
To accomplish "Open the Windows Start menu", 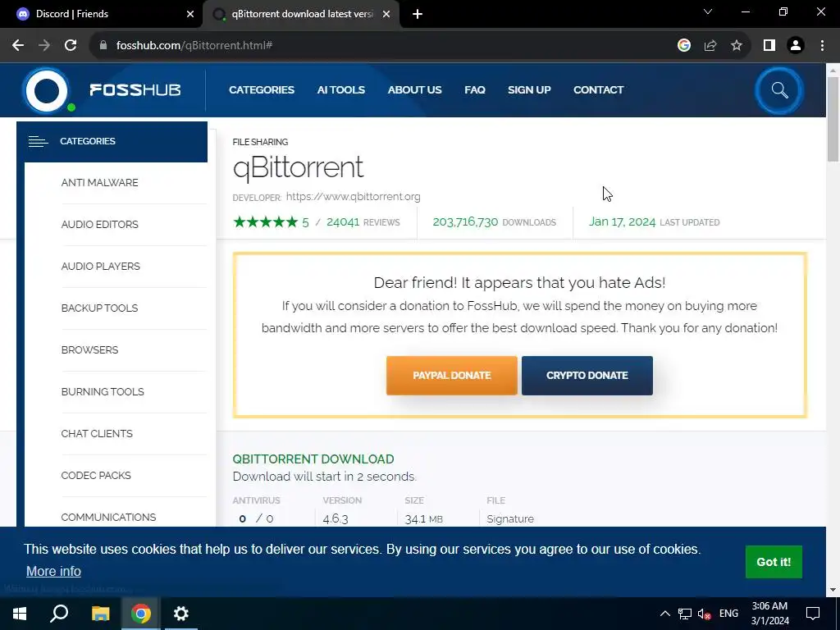I will click(20, 614).
